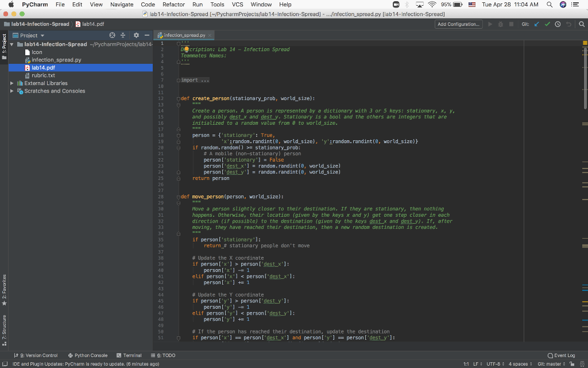Viewport: 588px width, 368px height.
Task: Close the infection_spread.py editor tab
Action: coord(211,36)
